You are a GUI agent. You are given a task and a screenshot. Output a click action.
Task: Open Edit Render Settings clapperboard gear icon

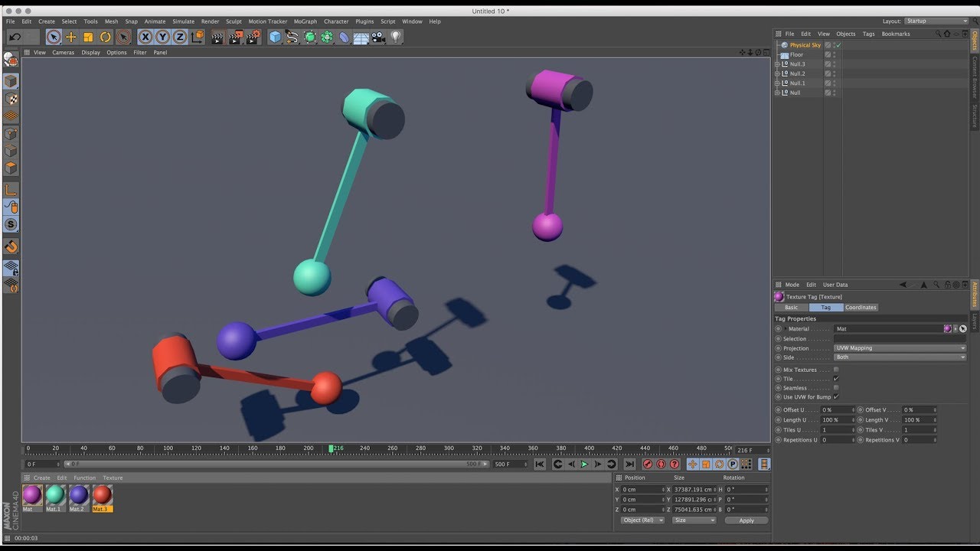pos(253,37)
